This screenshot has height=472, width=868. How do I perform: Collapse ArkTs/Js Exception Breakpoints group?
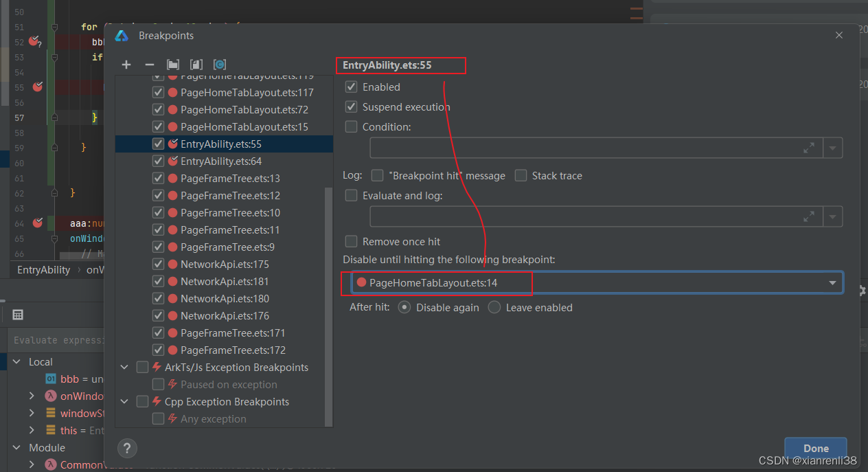pyautogui.click(x=124, y=368)
